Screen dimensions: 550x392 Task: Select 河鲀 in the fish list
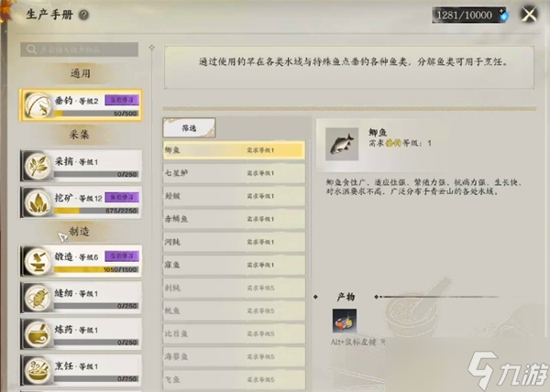point(234,242)
